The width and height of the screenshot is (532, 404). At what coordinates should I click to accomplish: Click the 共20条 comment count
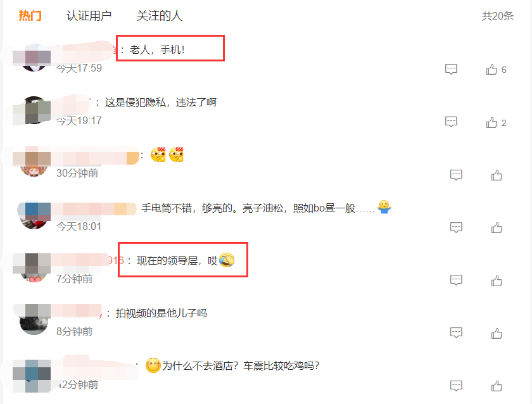pos(498,16)
